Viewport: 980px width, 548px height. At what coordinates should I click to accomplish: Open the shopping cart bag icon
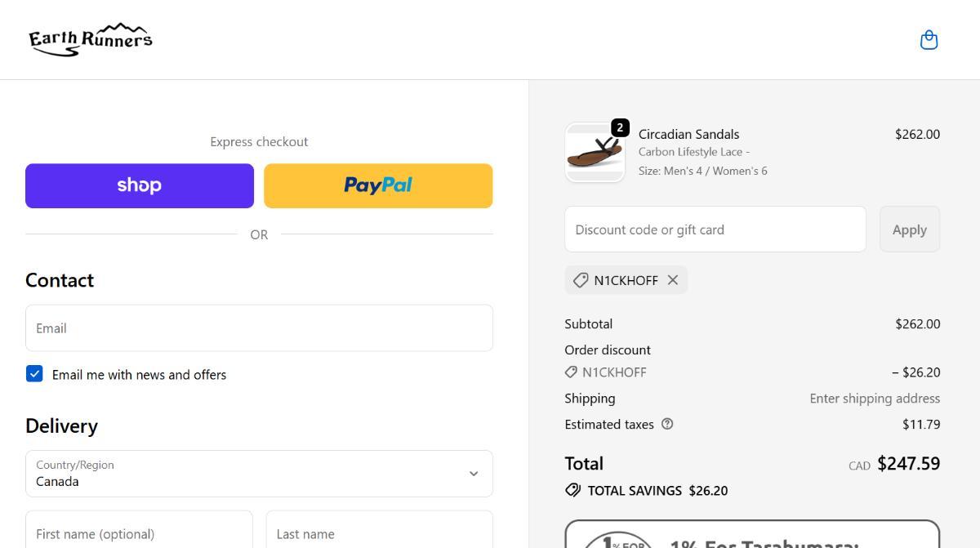[929, 40]
